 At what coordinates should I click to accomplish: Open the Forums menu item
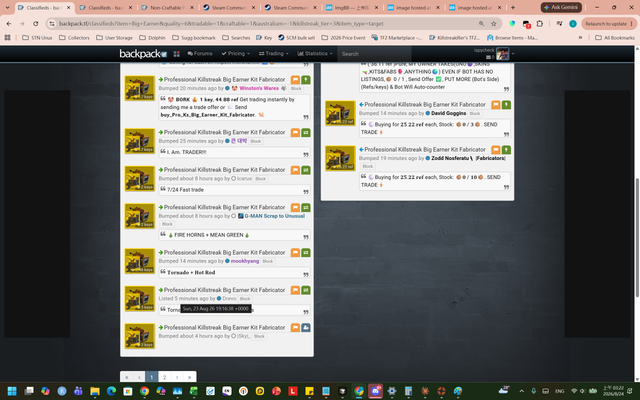(x=200, y=53)
